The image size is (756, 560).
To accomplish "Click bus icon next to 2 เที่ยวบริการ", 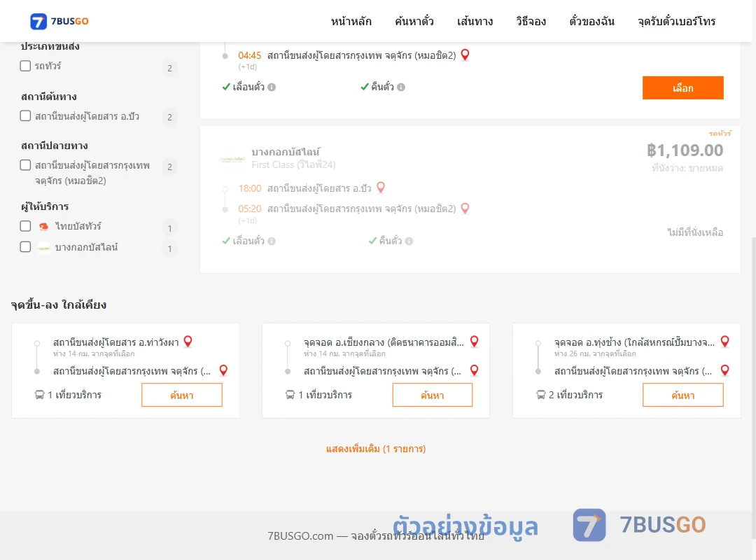I will pyautogui.click(x=541, y=395).
